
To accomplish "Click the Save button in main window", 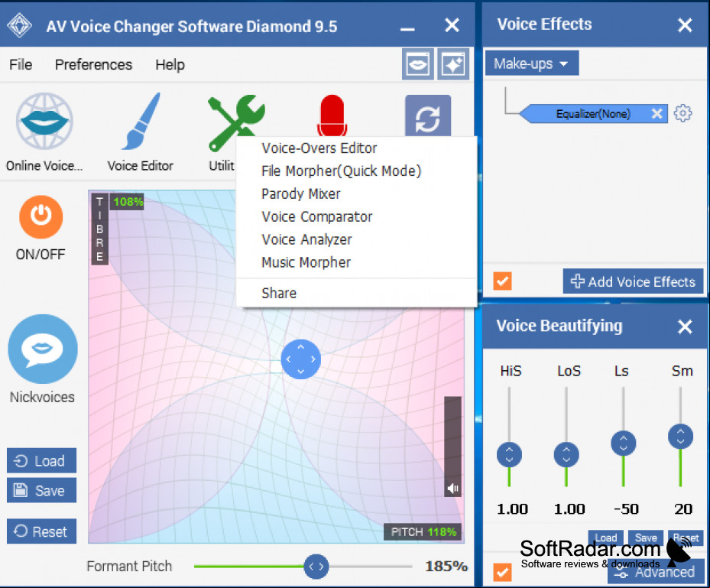I will (x=41, y=491).
